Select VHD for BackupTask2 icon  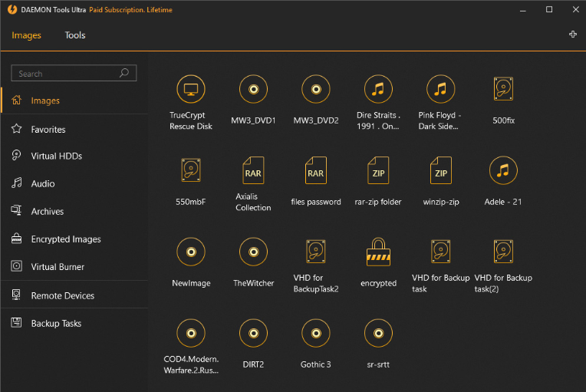(x=316, y=252)
